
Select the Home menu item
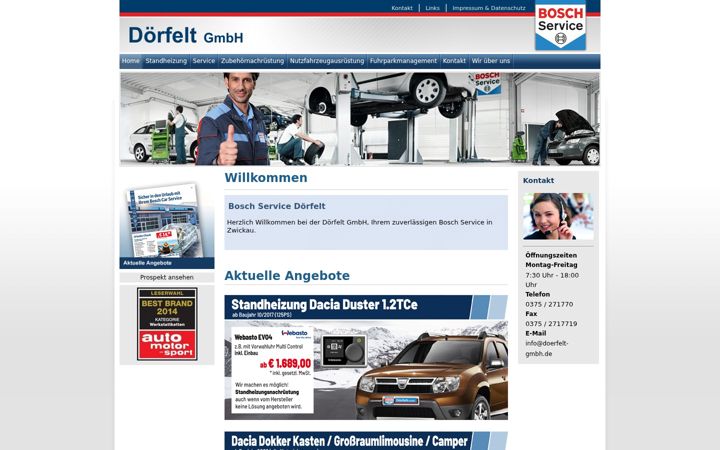click(x=131, y=61)
